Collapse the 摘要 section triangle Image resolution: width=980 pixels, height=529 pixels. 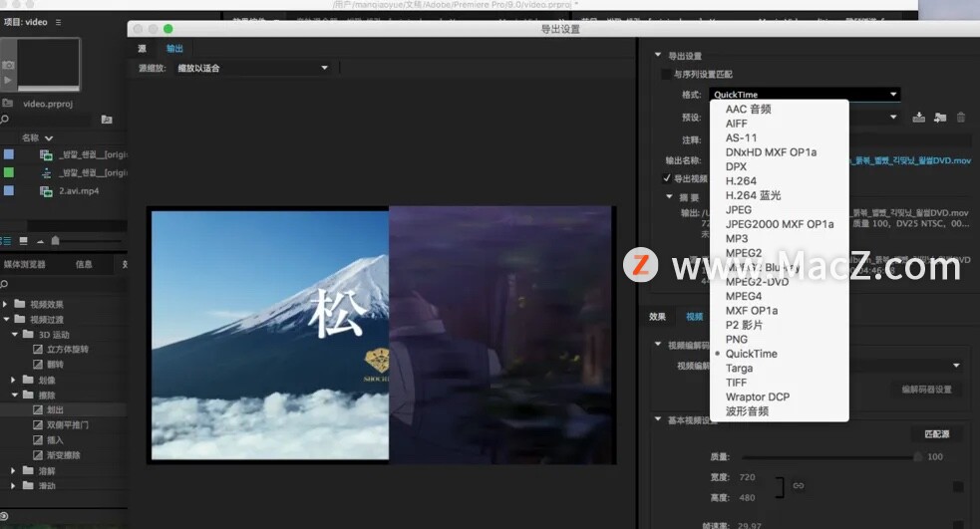coord(669,196)
